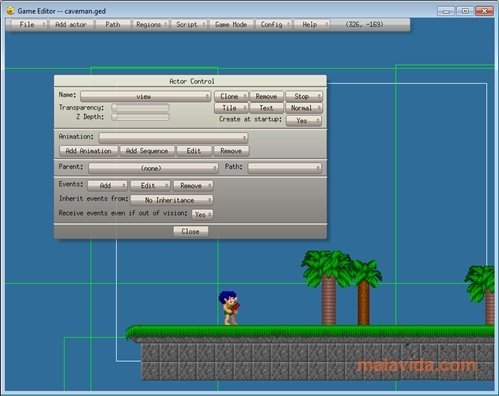Viewport: 499px width, 396px height.
Task: Open the Clone dropdown button
Action: 231,96
